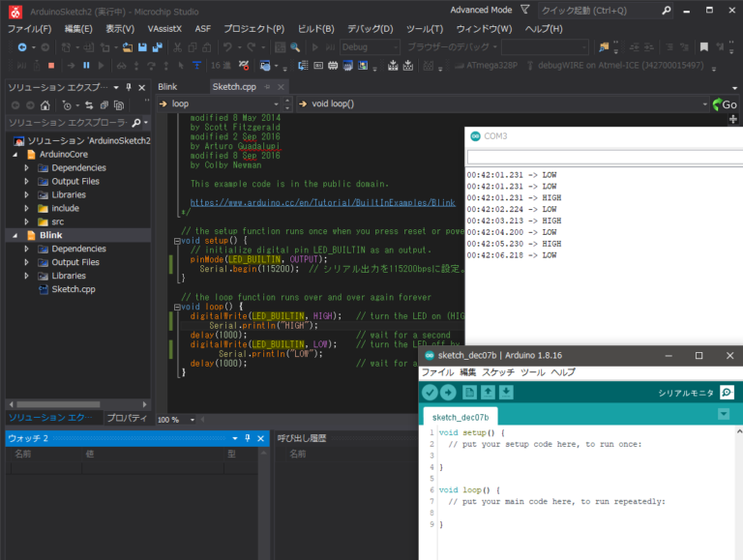
Task: Click the Advanced Mode label
Action: [x=481, y=10]
